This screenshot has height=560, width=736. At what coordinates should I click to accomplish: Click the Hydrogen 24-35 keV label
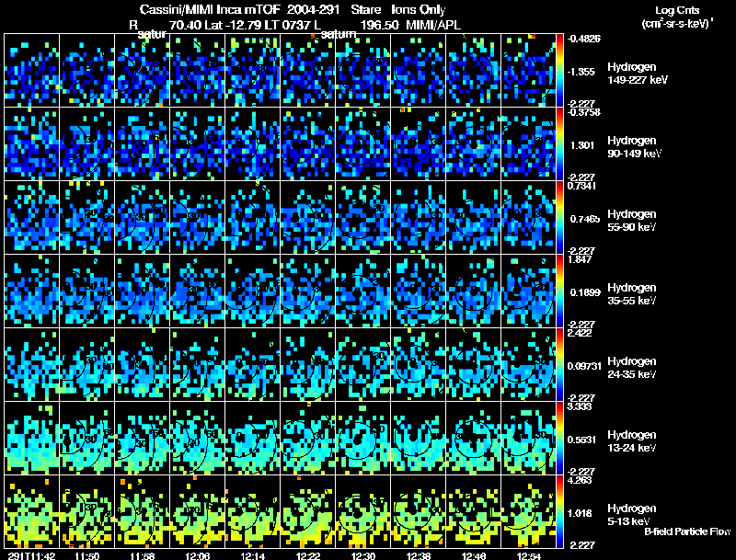631,368
